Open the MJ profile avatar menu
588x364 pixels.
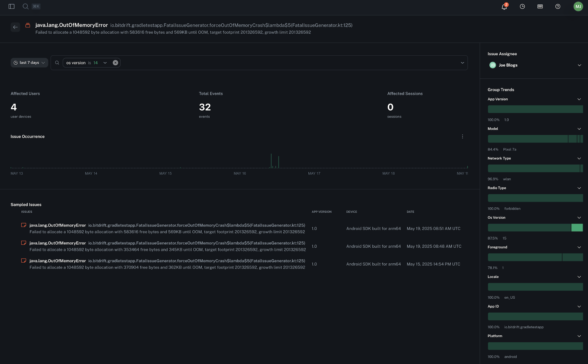click(578, 6)
